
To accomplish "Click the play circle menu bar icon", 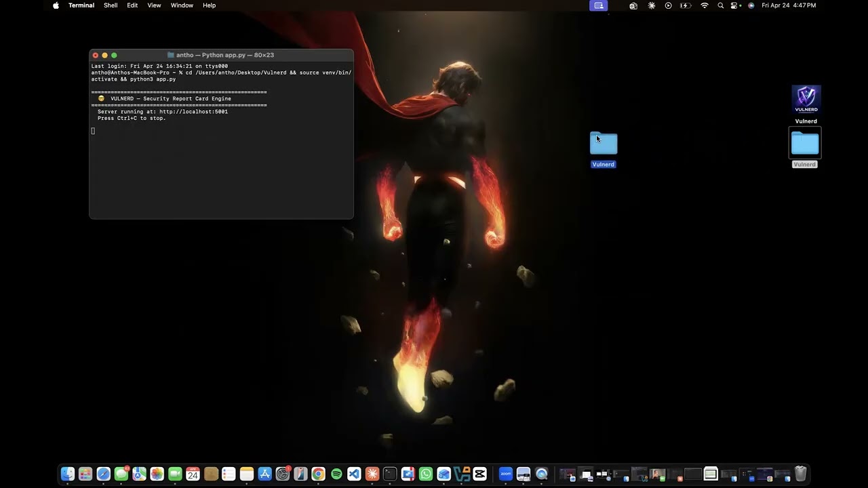I will coord(668,5).
